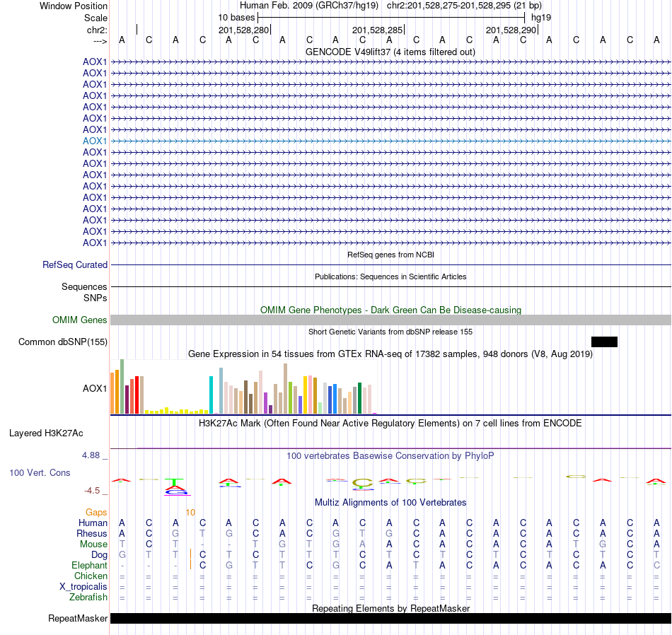Open 'Short Genetic Variants from dbSNP release 155'
Screen dimensions: 672x635
390,332
